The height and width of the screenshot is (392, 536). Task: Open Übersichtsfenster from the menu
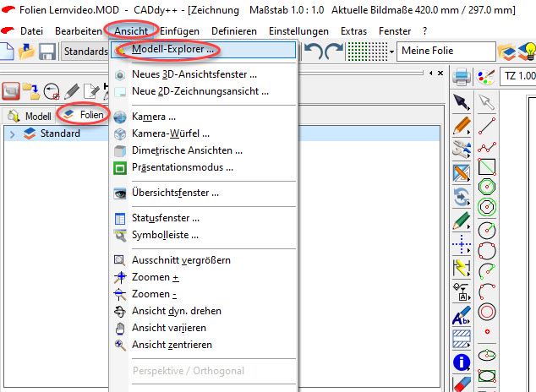pos(204,193)
